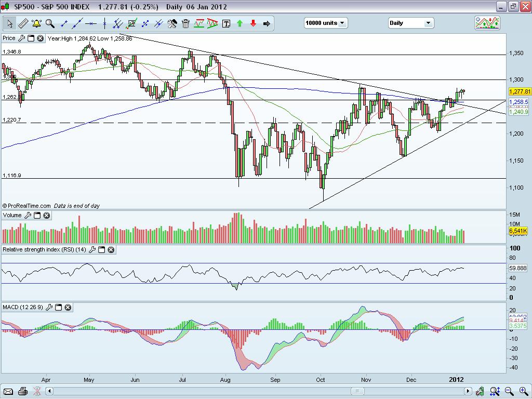The image size is (532, 399).
Task: Select the horizontal line tool
Action: 90,23
